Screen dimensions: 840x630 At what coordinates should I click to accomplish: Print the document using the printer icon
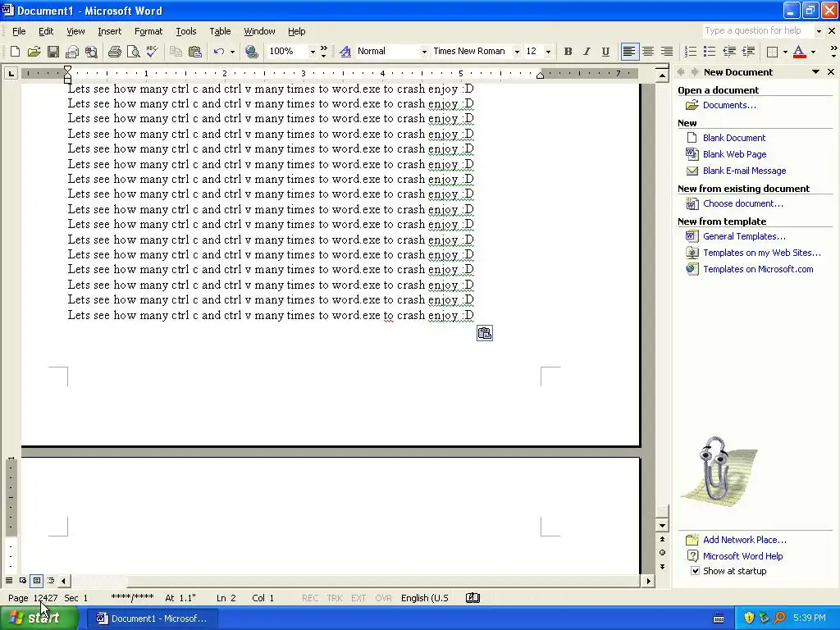115,52
